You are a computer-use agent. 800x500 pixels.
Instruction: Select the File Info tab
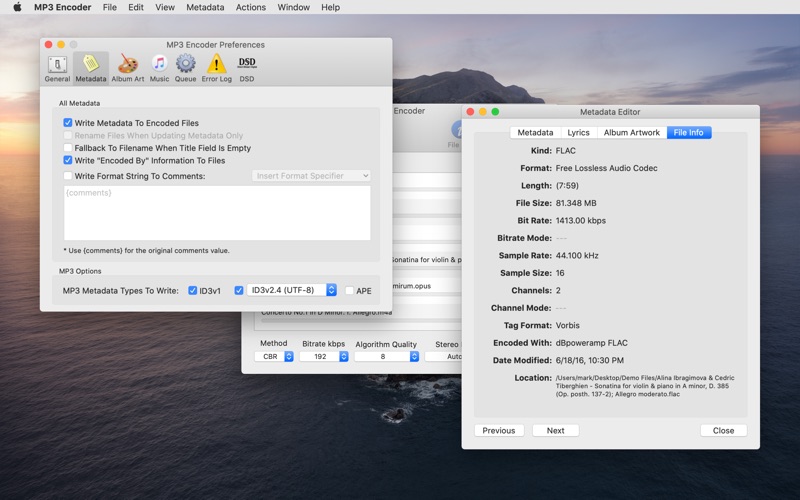689,132
